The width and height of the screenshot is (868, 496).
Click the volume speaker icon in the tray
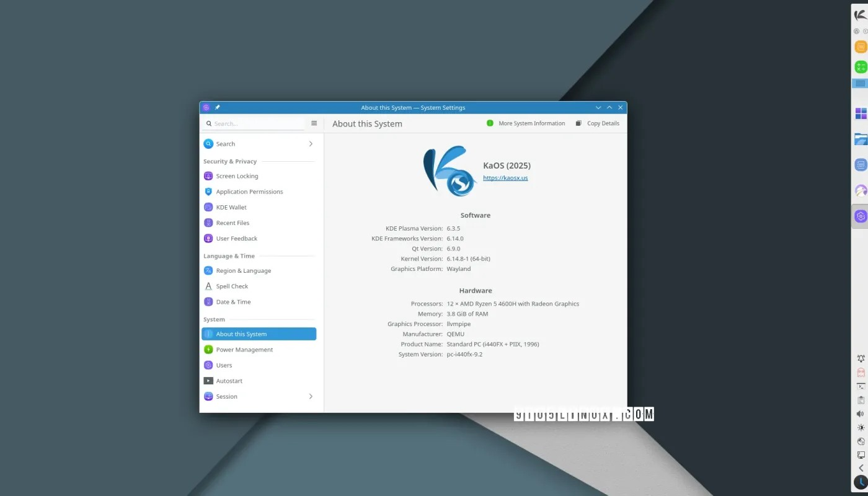(x=861, y=414)
